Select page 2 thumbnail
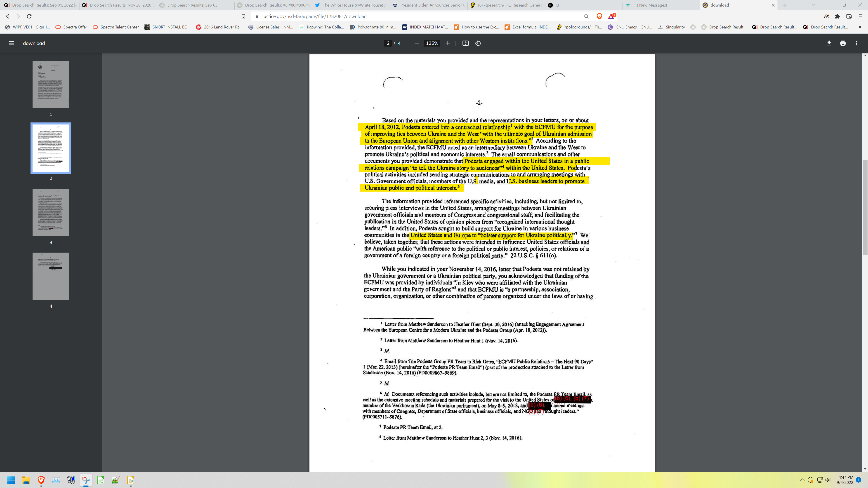 tap(51, 148)
